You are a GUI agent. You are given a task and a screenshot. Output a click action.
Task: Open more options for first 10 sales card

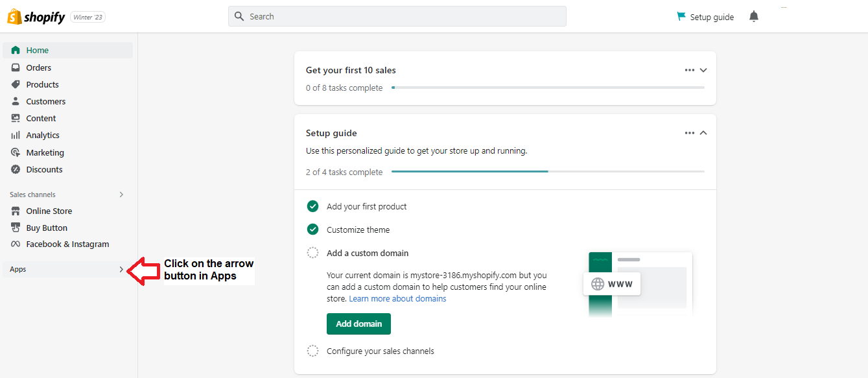689,70
